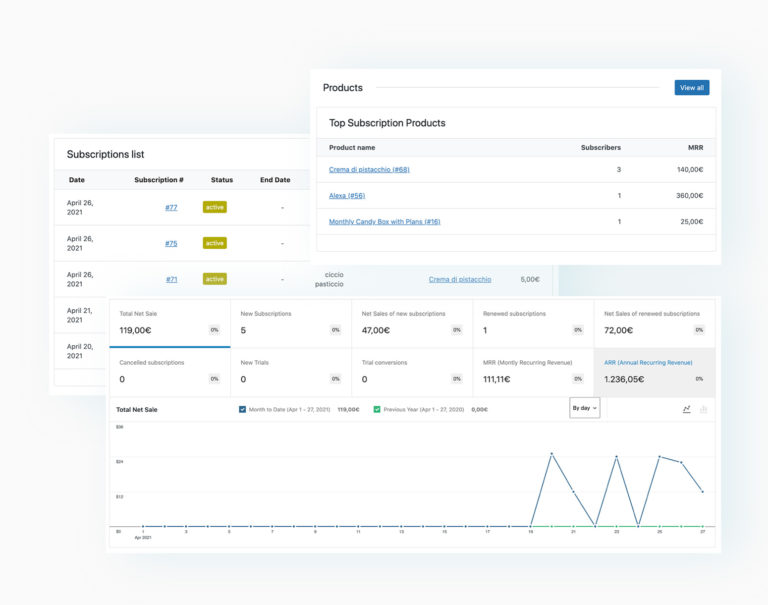Viewport: 768px width, 605px height.
Task: Click 0% badge in ARR card
Action: 699,379
